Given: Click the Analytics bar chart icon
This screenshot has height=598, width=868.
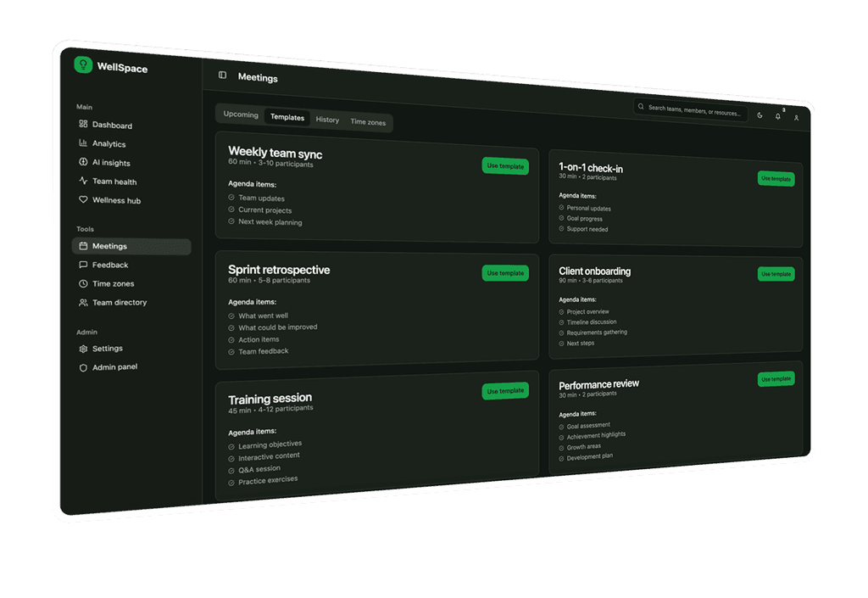Looking at the screenshot, I should pos(83,143).
